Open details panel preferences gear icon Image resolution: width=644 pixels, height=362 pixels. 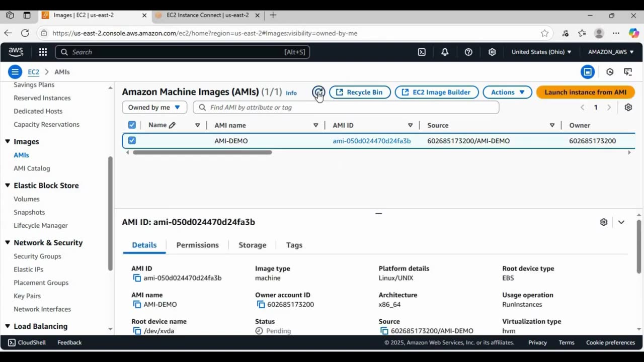604,222
